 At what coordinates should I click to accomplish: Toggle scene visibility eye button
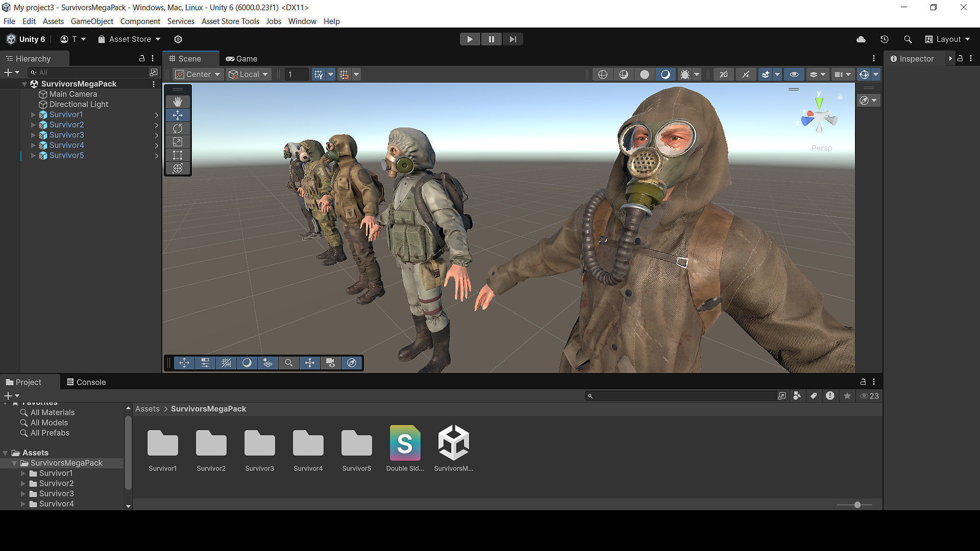[x=794, y=74]
